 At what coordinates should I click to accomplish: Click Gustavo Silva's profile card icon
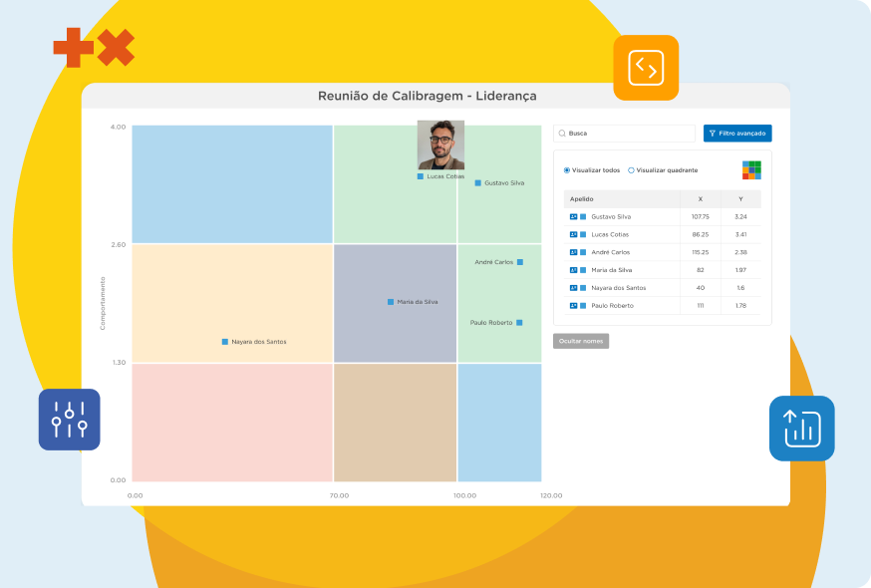click(573, 216)
